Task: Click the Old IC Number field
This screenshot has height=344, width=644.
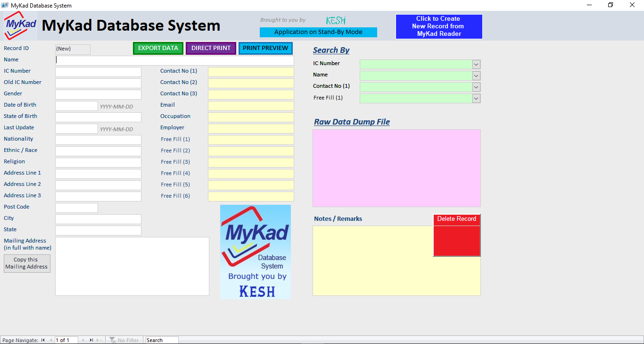Action: coord(98,83)
